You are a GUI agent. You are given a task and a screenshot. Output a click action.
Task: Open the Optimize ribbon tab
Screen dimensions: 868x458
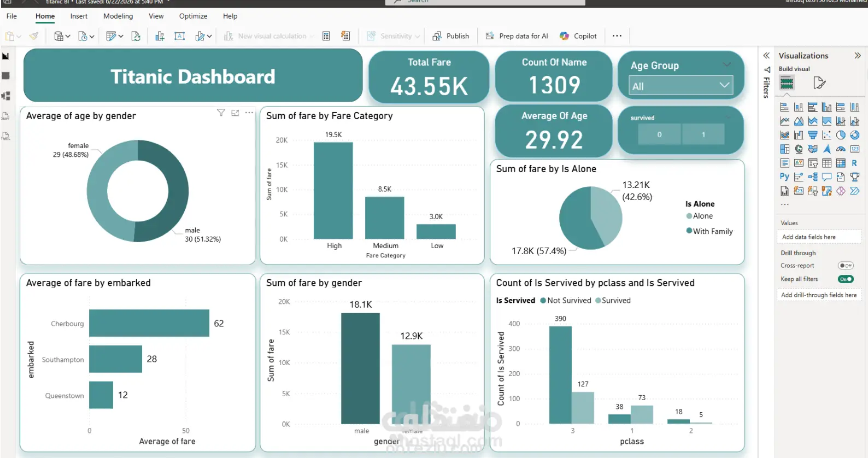[x=193, y=16]
